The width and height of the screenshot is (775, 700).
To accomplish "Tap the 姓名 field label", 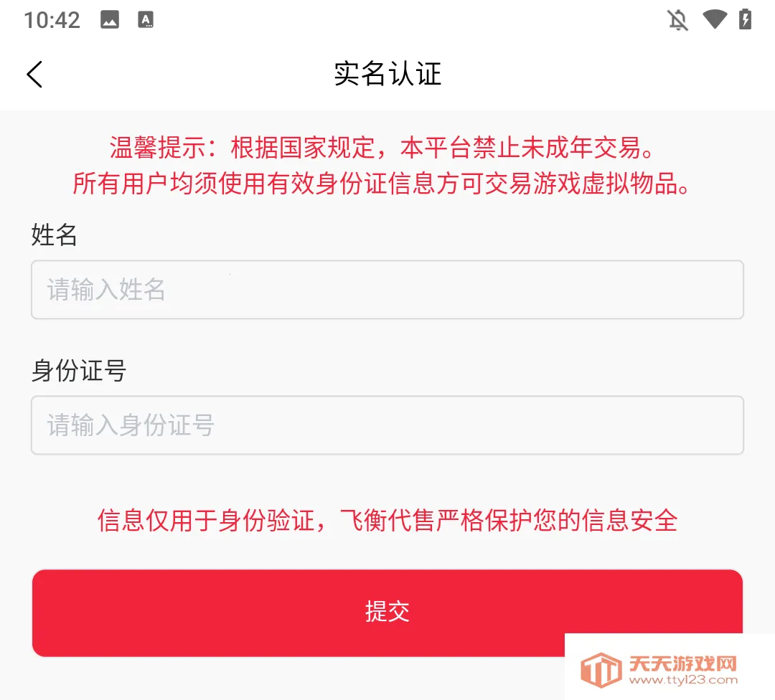I will click(55, 235).
